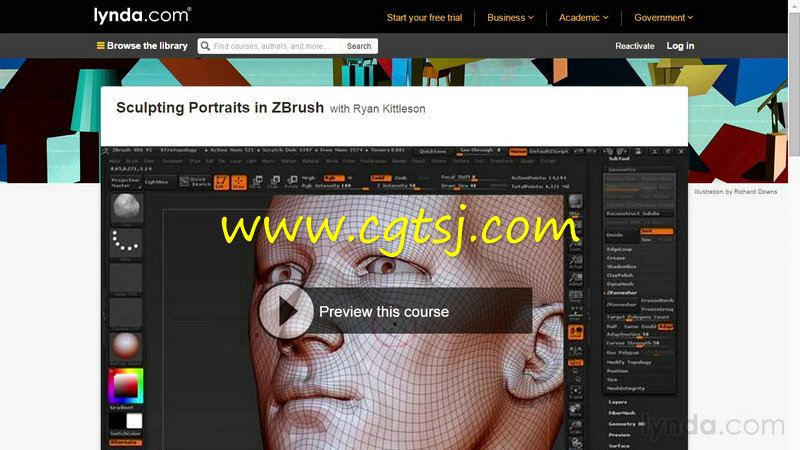Click the Frame icon on right shelf
800x450 pixels.
click(x=576, y=392)
